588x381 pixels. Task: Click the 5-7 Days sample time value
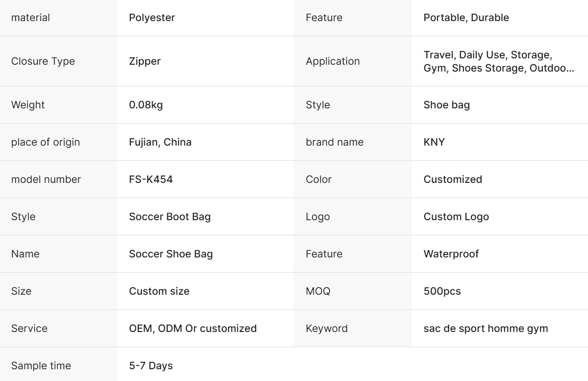(151, 366)
